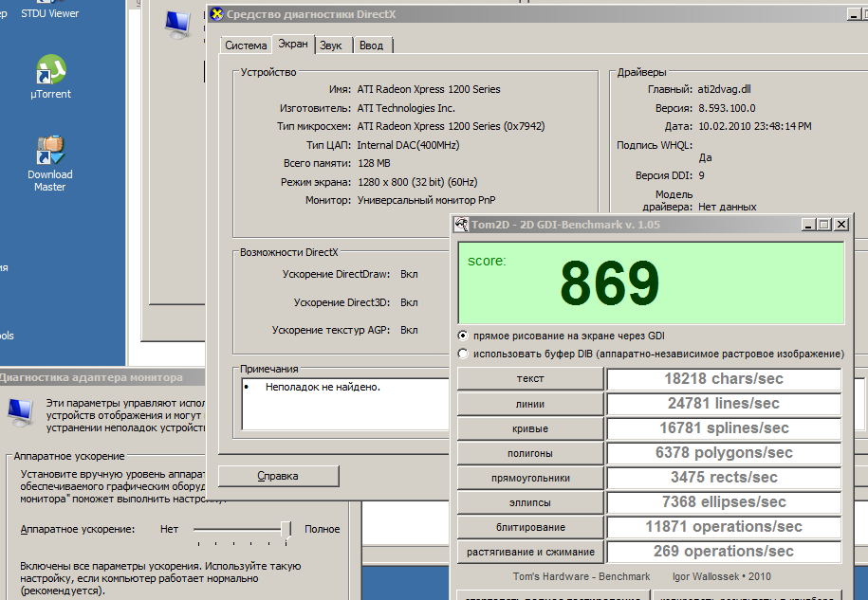Click the 'растягивание и сжатие' test button
Viewport: 868px width, 600px height.
(530, 552)
